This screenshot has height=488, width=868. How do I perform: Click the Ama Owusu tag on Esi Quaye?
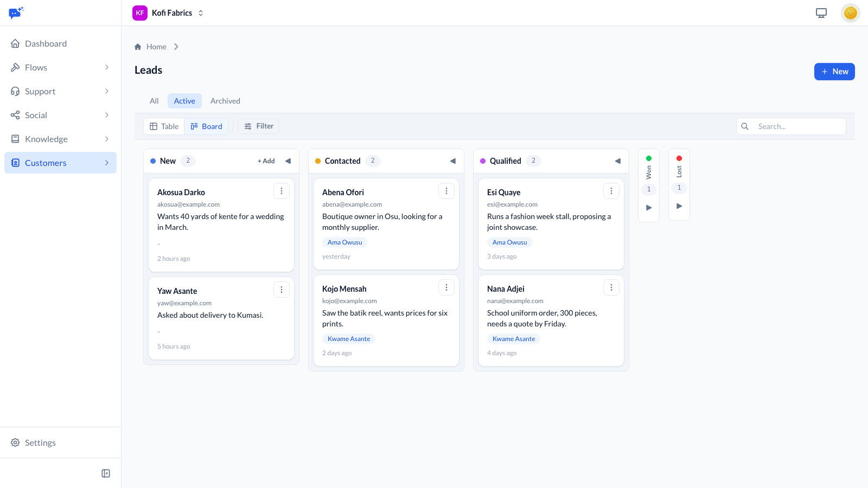pyautogui.click(x=510, y=242)
